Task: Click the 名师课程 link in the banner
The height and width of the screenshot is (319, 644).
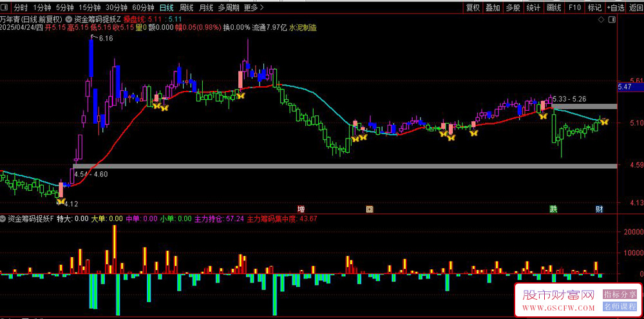Action: [620, 306]
